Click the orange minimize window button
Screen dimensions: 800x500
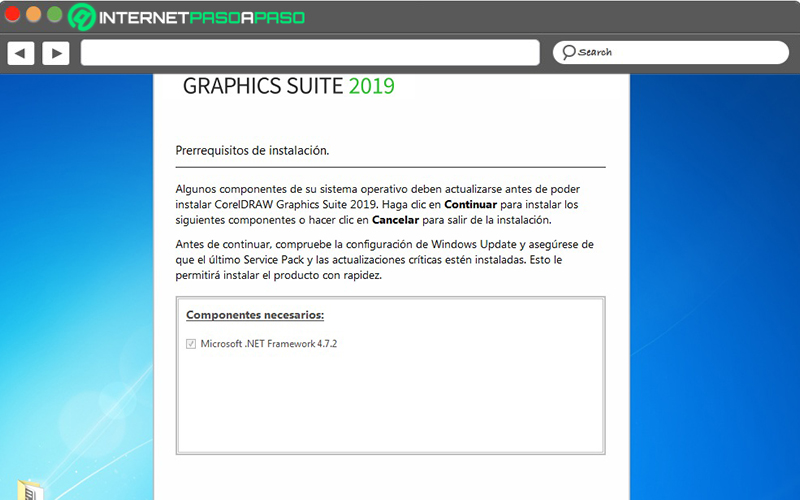click(x=33, y=15)
